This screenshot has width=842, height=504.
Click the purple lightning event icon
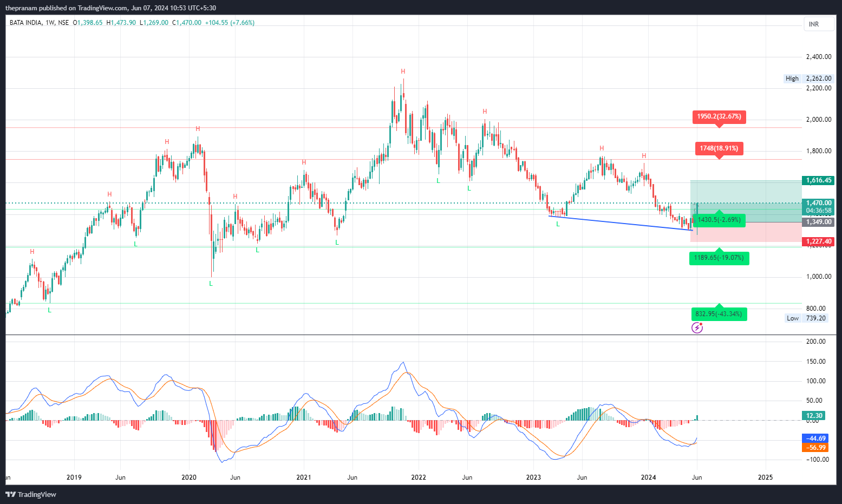tap(697, 328)
